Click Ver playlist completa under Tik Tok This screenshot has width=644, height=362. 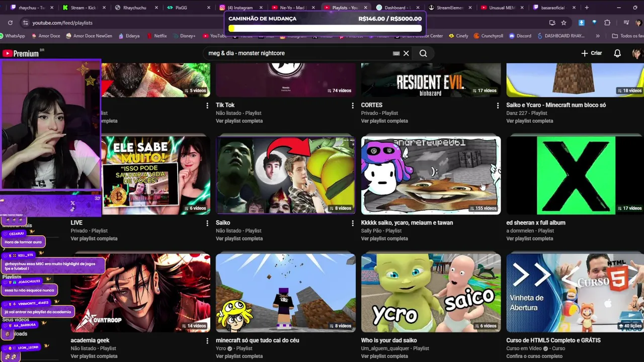(x=239, y=121)
